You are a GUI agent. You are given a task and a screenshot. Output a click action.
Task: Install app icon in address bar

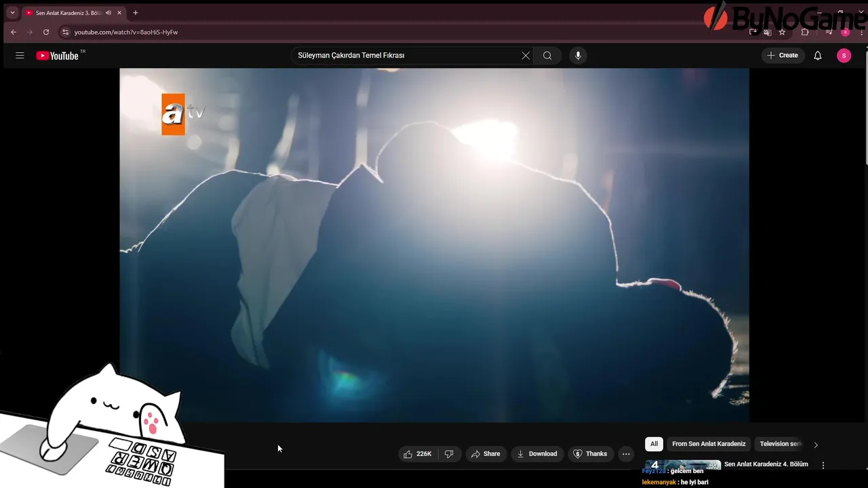(x=753, y=32)
